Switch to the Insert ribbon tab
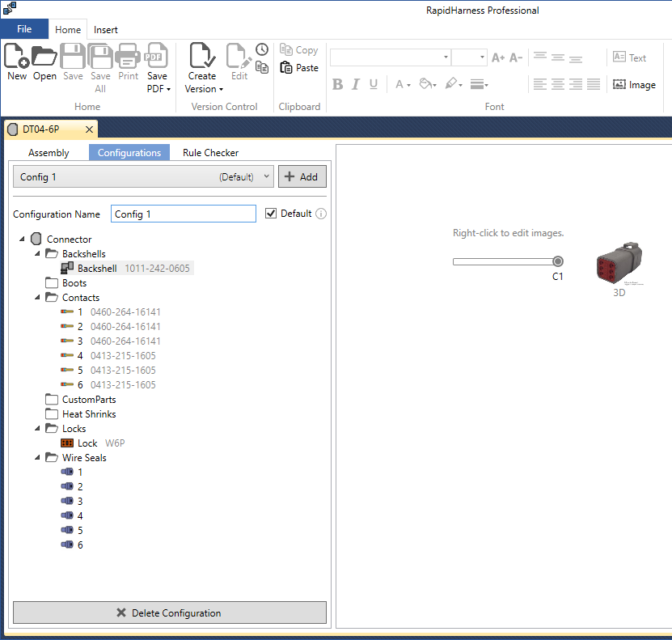672x640 pixels. pyautogui.click(x=105, y=30)
